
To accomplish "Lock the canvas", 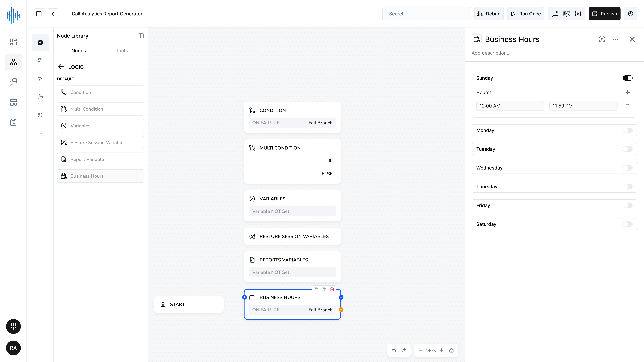I will (x=451, y=350).
